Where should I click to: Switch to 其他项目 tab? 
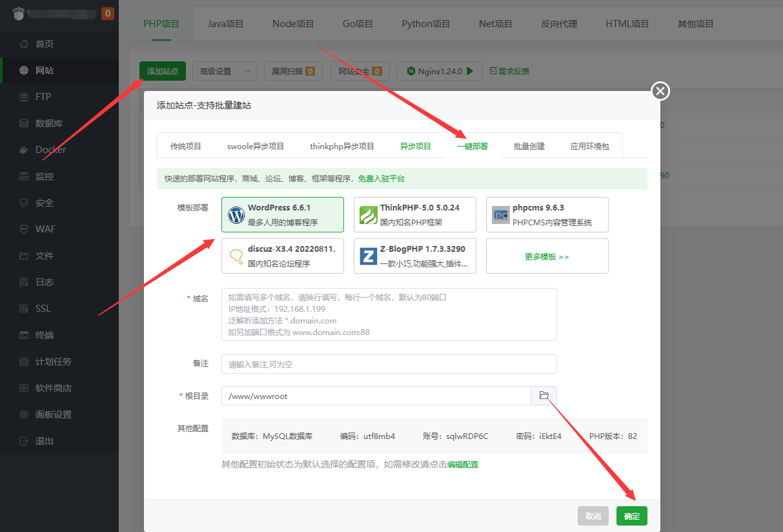click(x=696, y=24)
